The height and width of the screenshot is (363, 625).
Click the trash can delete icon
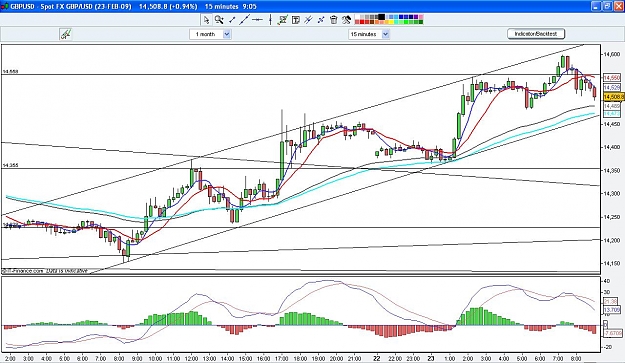[334, 20]
